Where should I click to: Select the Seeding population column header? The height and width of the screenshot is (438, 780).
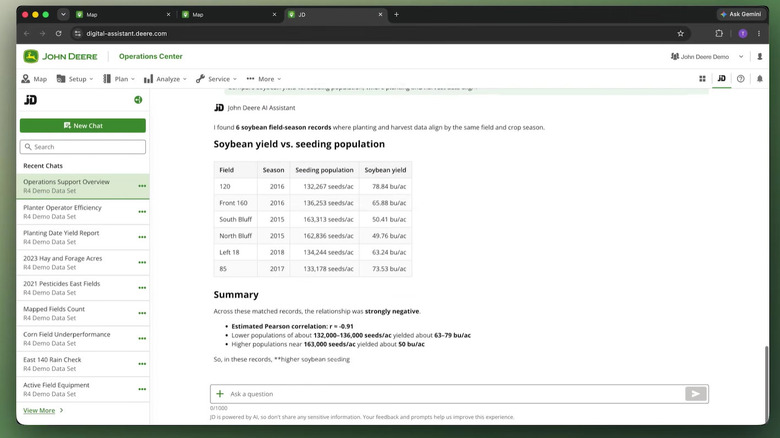[324, 170]
